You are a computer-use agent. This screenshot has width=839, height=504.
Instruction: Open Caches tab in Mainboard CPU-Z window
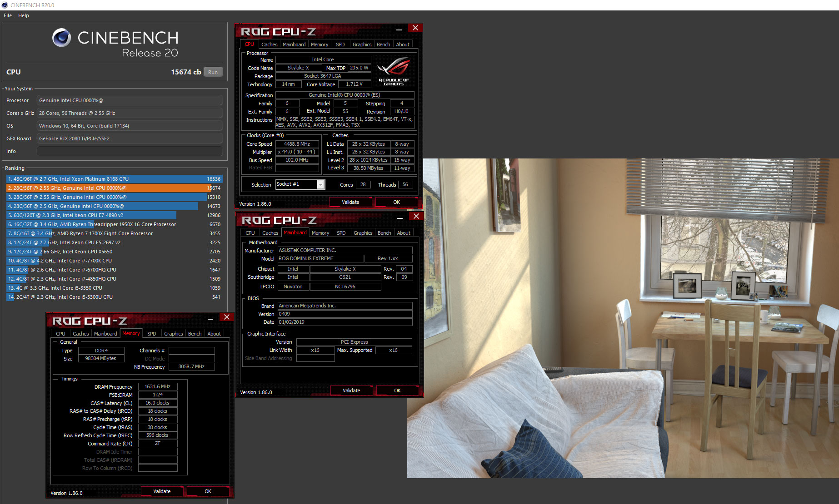(x=270, y=233)
